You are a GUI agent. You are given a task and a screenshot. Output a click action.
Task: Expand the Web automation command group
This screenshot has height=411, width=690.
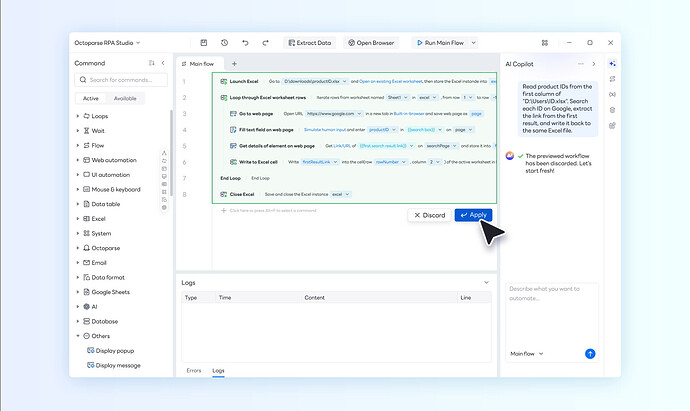tap(78, 160)
